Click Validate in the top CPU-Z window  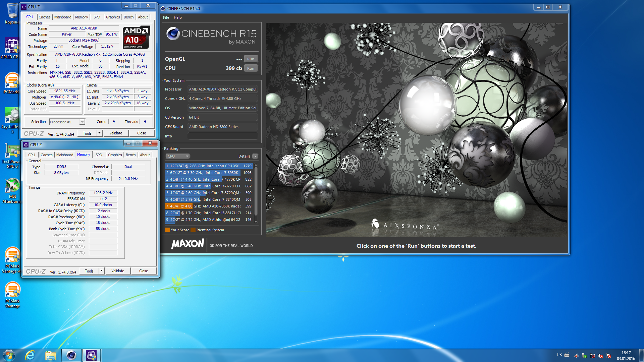coord(116,133)
